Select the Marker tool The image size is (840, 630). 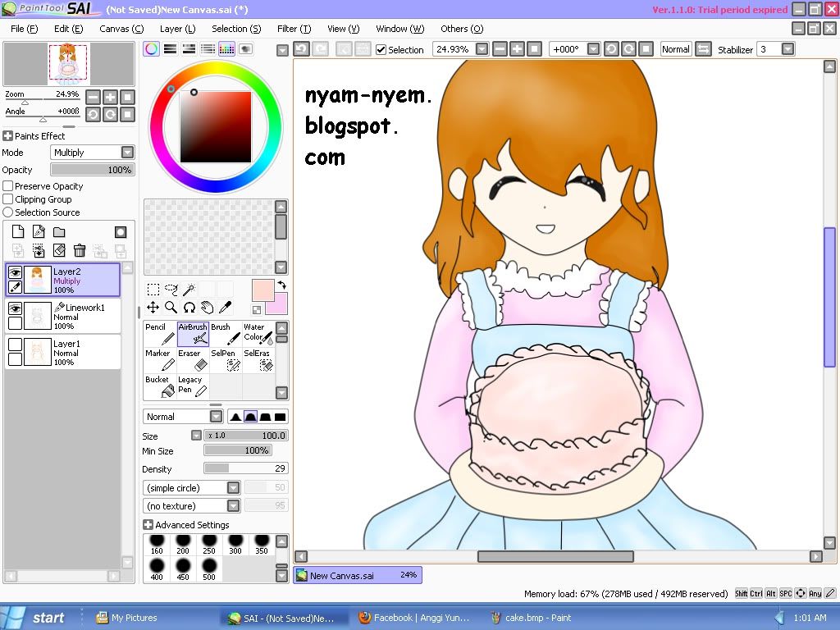tap(160, 360)
